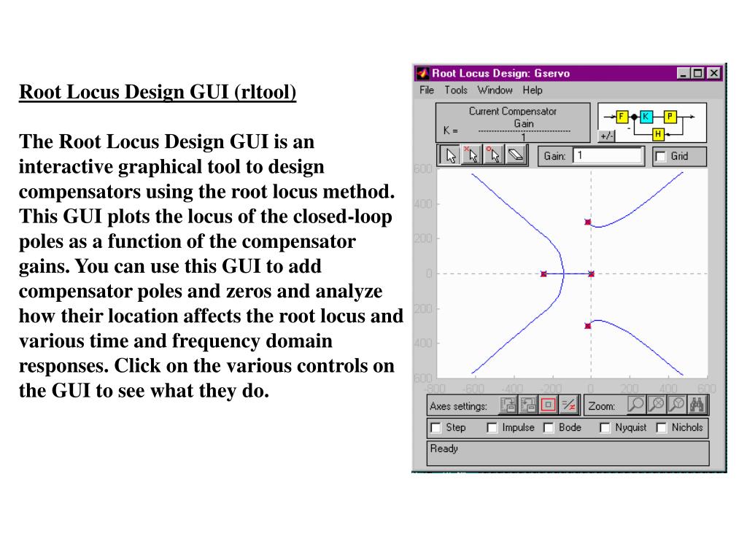Click the MATLAB icon in title bar
Image resolution: width=747 pixels, height=560 pixels.
coord(422,74)
